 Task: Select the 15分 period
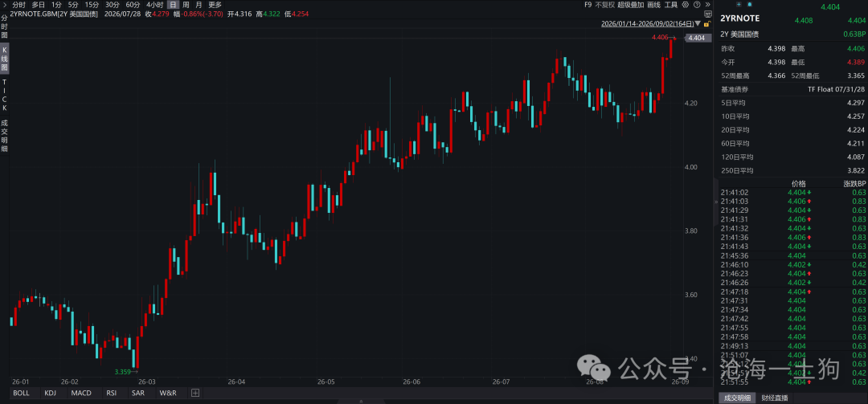click(x=92, y=5)
